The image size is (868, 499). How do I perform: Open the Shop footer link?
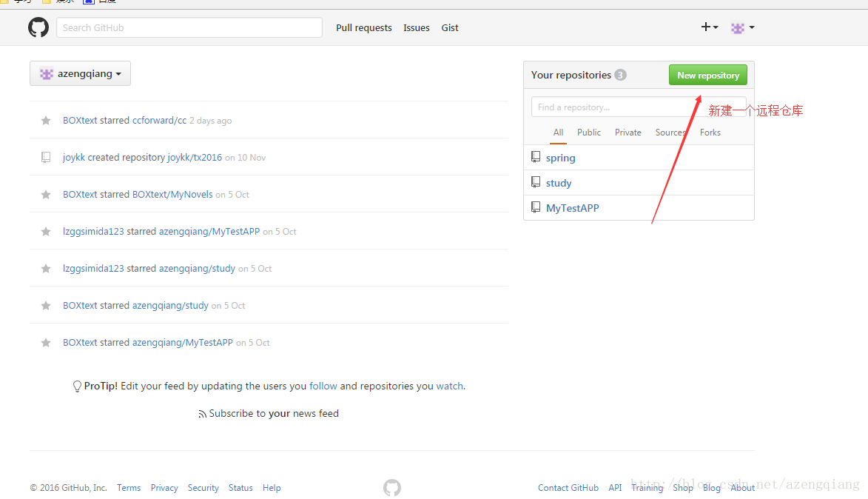[x=683, y=488]
